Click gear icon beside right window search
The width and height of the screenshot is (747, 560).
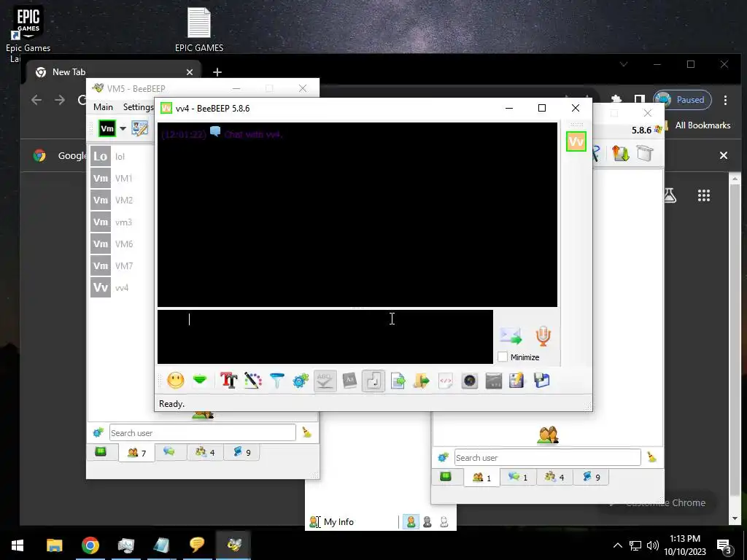(443, 457)
